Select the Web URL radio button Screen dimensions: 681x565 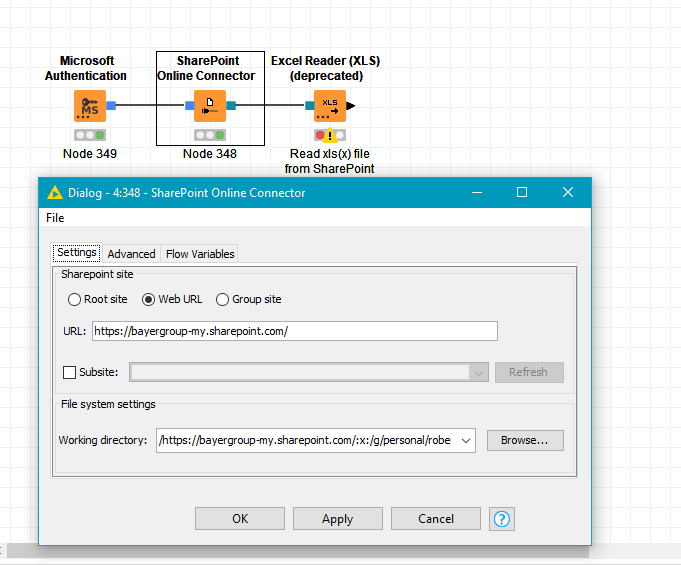click(149, 299)
